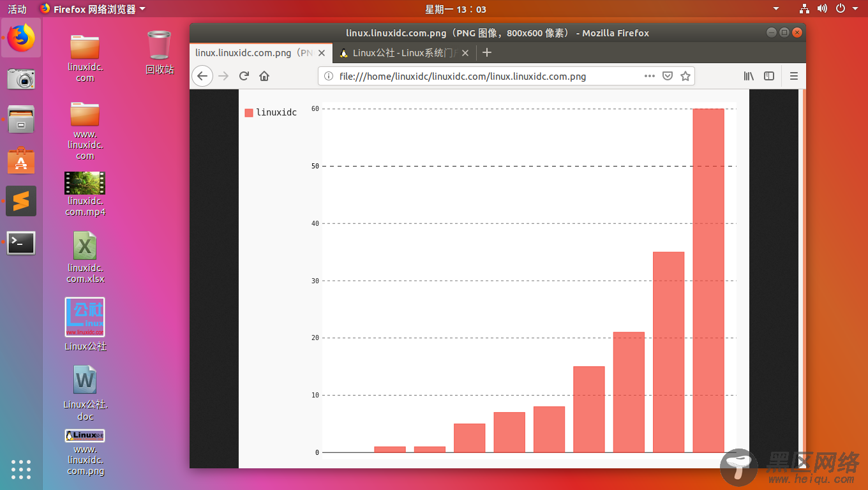Open input source dropdown arrow in top bar
The width and height of the screenshot is (868, 490).
point(776,9)
